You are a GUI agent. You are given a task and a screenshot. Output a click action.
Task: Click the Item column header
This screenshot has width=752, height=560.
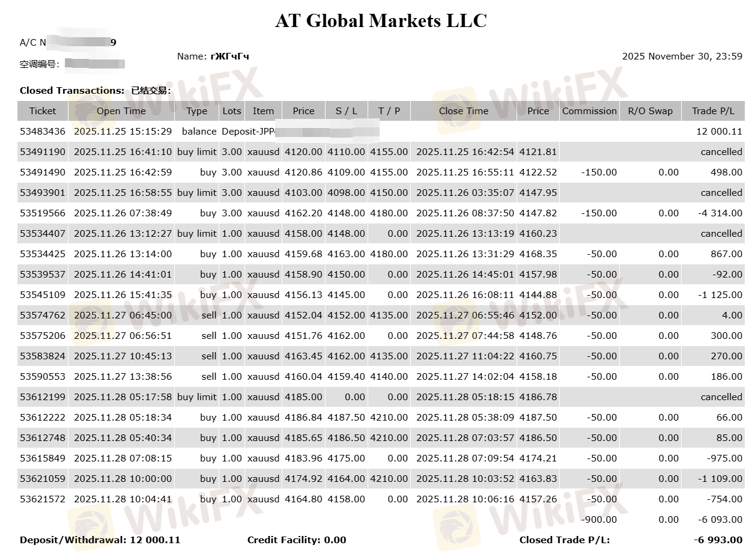[263, 111]
